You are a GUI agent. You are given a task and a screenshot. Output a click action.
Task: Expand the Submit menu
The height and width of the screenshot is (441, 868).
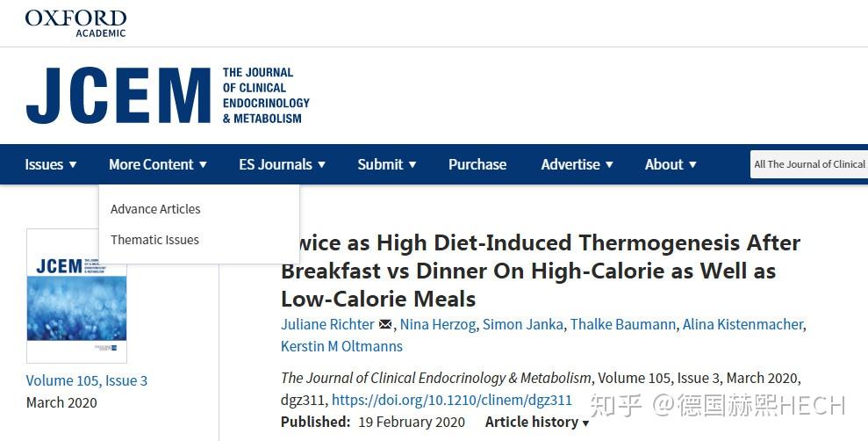(387, 164)
